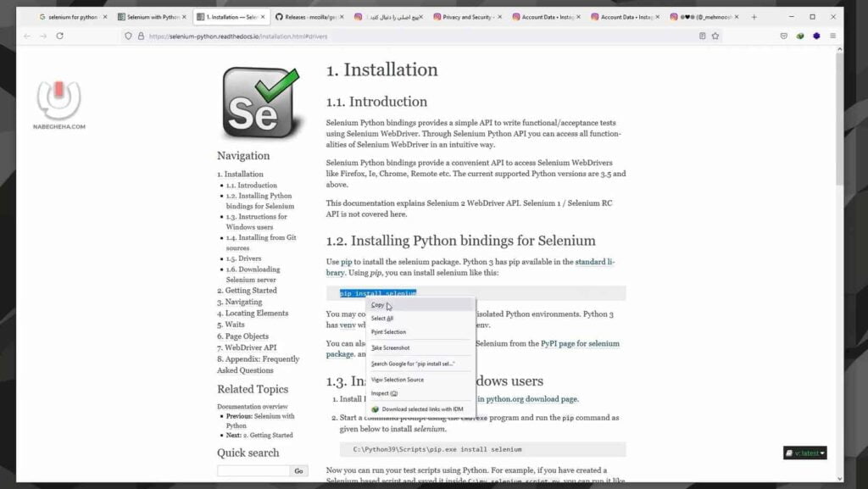
Task: Open '6. Page Objects' navigation link
Action: [x=243, y=336]
